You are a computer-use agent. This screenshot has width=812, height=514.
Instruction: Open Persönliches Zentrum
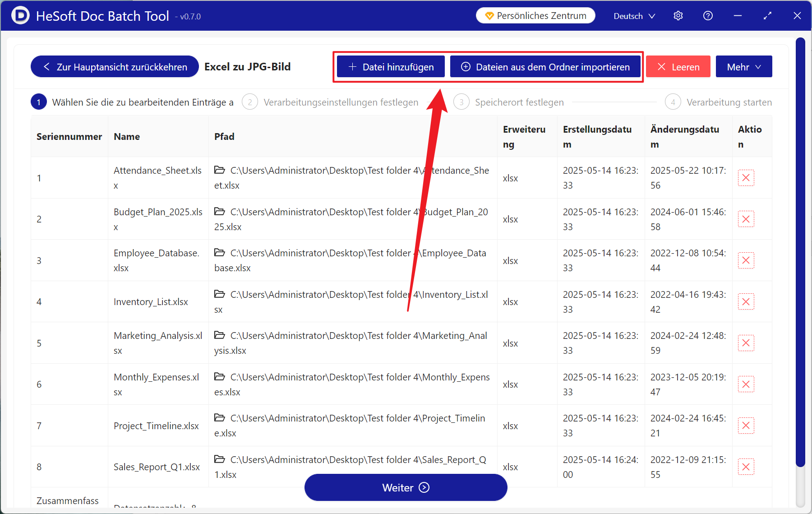pos(535,16)
